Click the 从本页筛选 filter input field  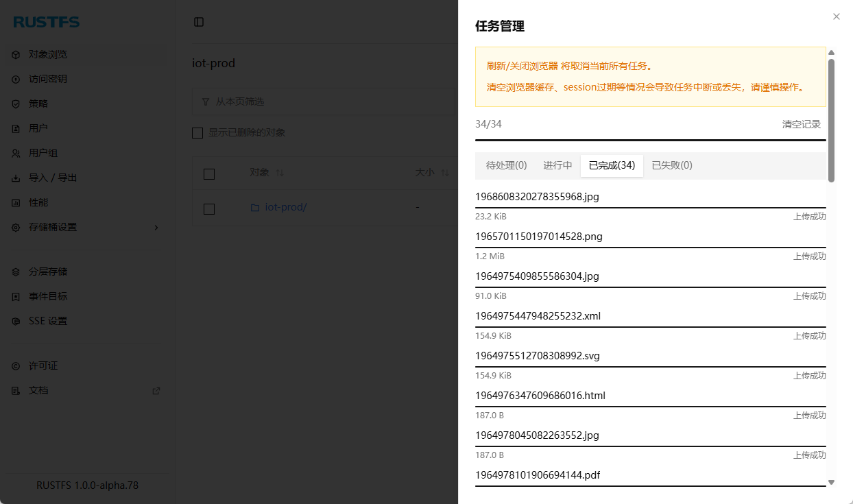click(324, 101)
